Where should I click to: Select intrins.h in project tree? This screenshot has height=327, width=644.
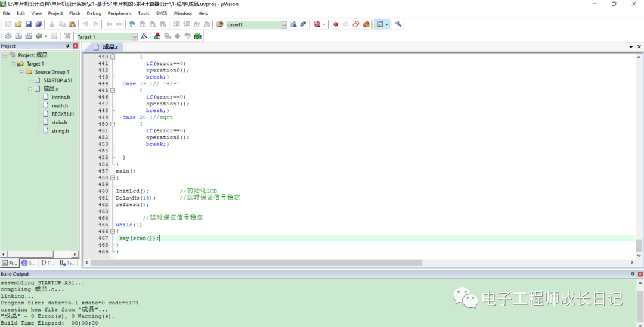pos(61,97)
